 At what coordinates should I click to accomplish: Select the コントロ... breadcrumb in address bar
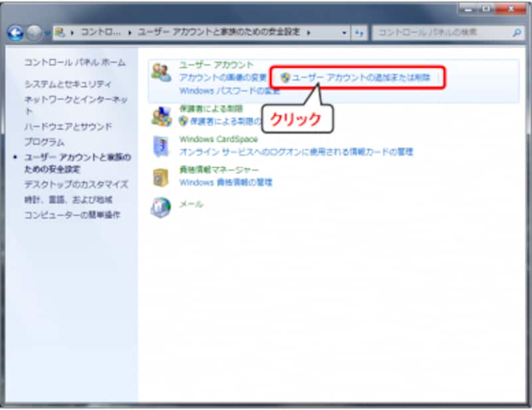100,32
